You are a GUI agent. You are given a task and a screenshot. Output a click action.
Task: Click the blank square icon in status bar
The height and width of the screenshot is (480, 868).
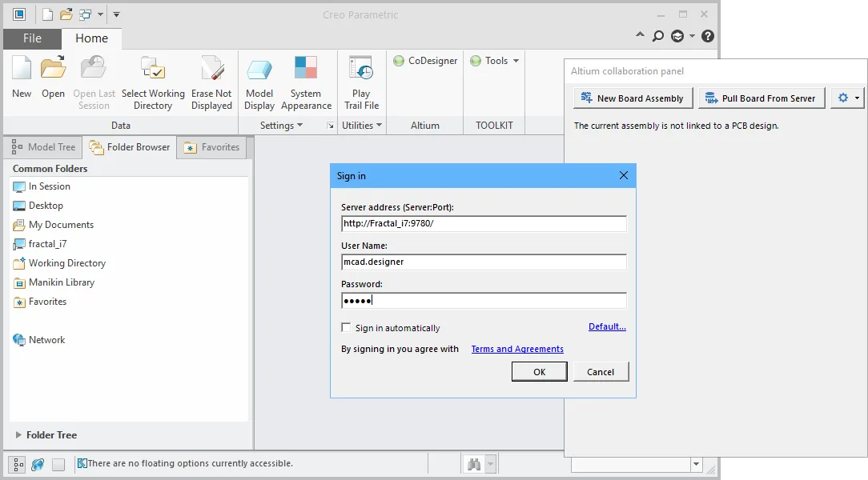[58, 465]
